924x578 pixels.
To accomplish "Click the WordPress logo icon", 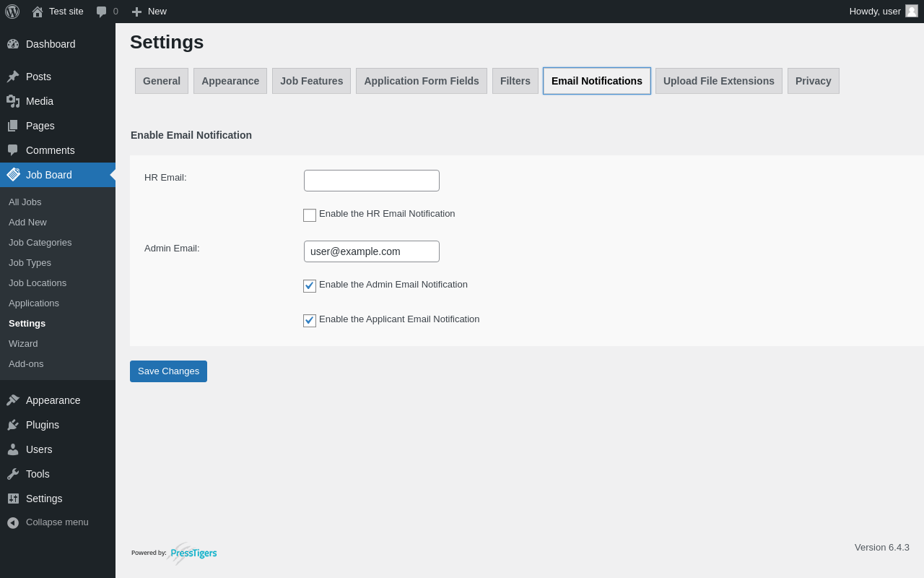I will pyautogui.click(x=12, y=12).
